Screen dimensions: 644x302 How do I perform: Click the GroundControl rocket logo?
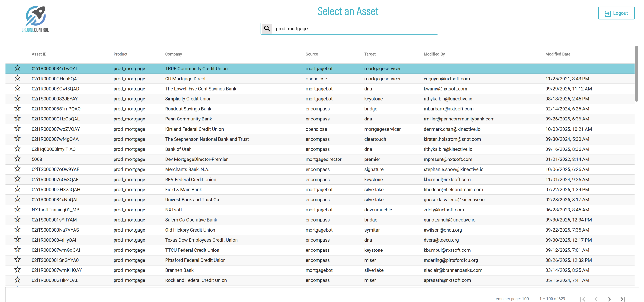coord(35,19)
